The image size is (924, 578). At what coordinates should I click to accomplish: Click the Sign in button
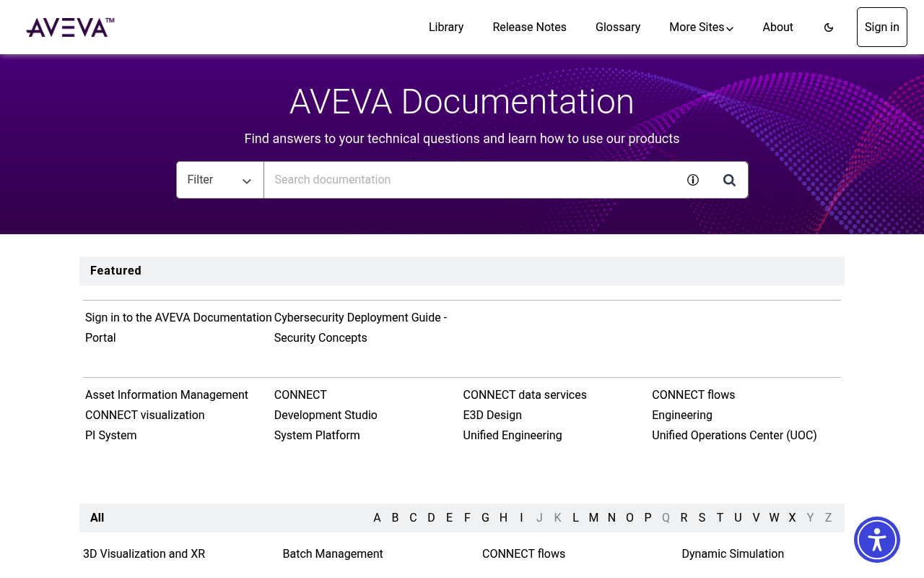coord(882,27)
